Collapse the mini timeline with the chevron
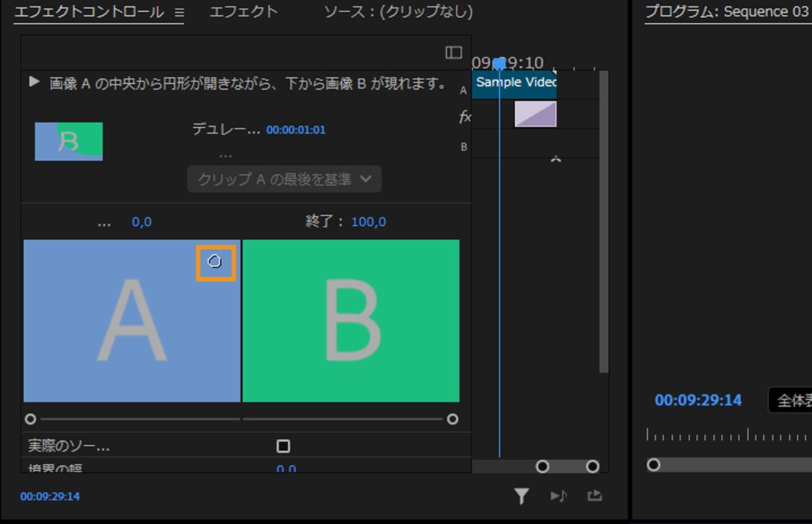The image size is (812, 524). click(556, 159)
